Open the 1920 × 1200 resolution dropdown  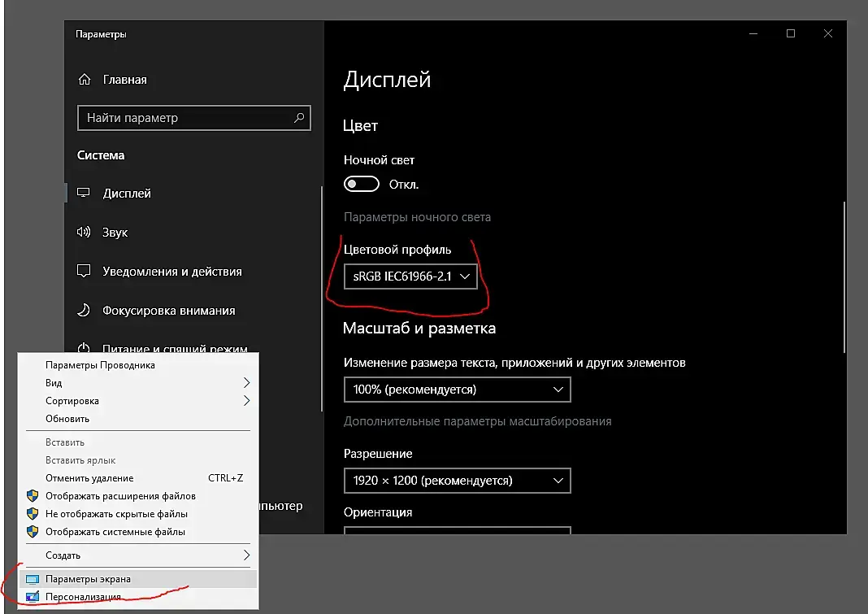(x=458, y=481)
